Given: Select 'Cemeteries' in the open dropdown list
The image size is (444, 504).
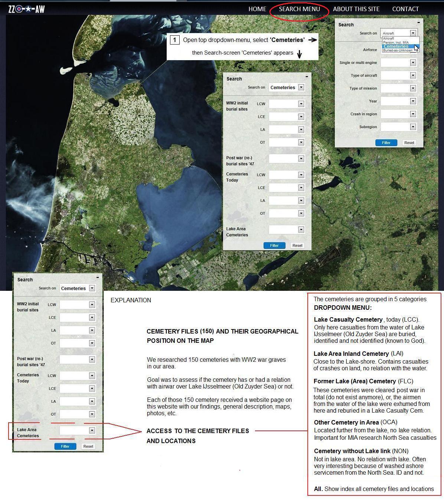Looking at the screenshot, I should (x=396, y=46).
